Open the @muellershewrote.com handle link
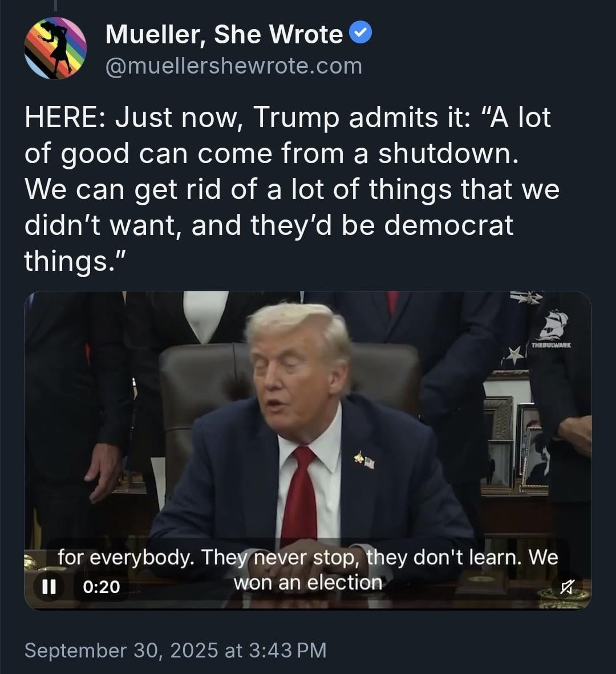Screen dimensions: 616x674 pyautogui.click(x=234, y=66)
